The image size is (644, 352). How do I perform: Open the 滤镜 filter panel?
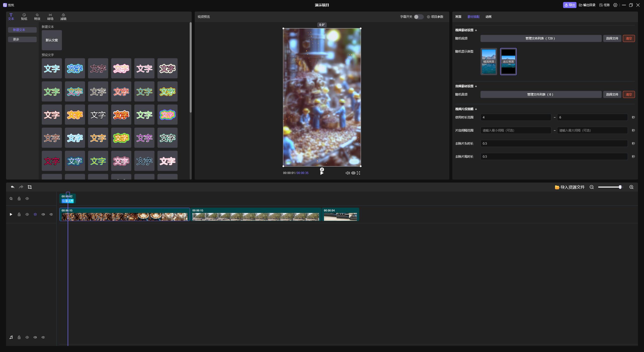63,17
